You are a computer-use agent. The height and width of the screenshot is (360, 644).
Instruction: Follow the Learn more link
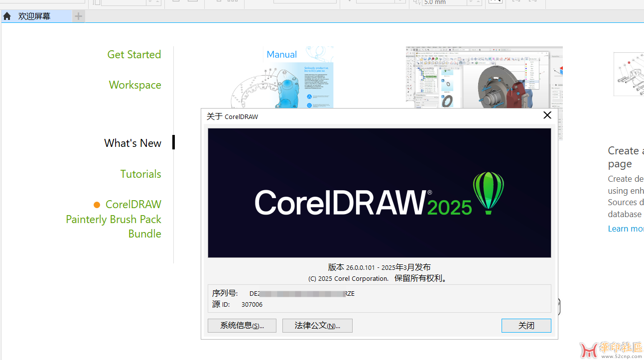click(x=626, y=229)
